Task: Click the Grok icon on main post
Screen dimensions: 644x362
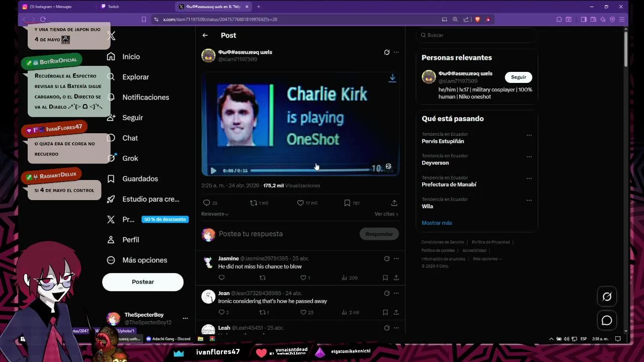Action: point(386,52)
